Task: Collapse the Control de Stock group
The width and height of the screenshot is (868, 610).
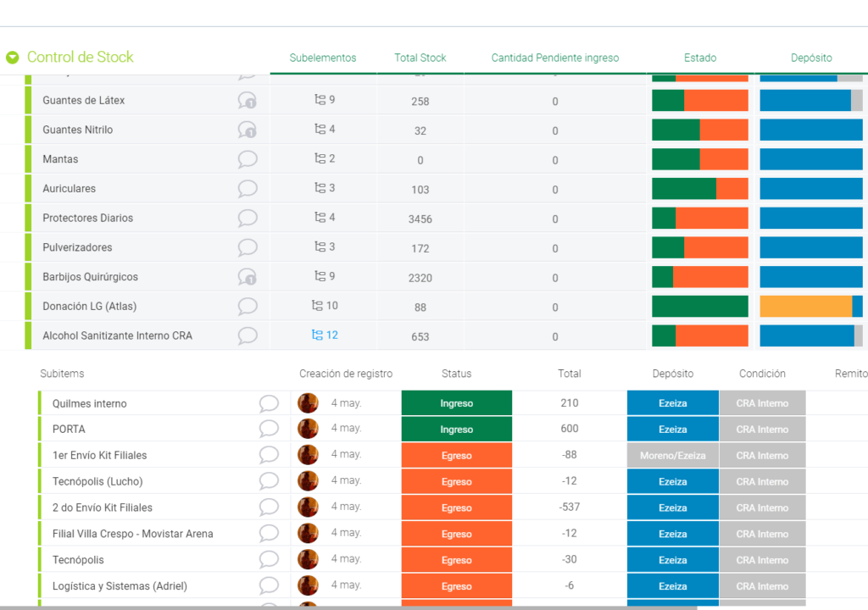Action: click(12, 58)
